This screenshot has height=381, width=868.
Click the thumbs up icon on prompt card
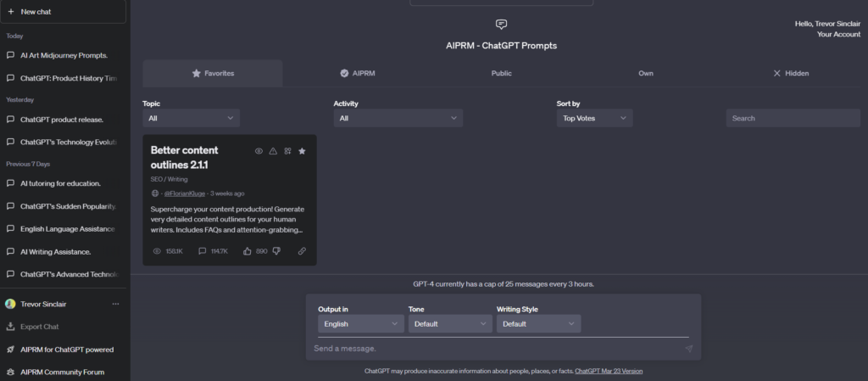pos(248,251)
